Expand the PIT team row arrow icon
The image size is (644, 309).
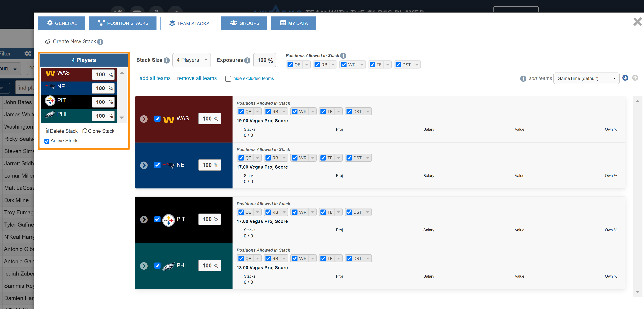coord(144,220)
